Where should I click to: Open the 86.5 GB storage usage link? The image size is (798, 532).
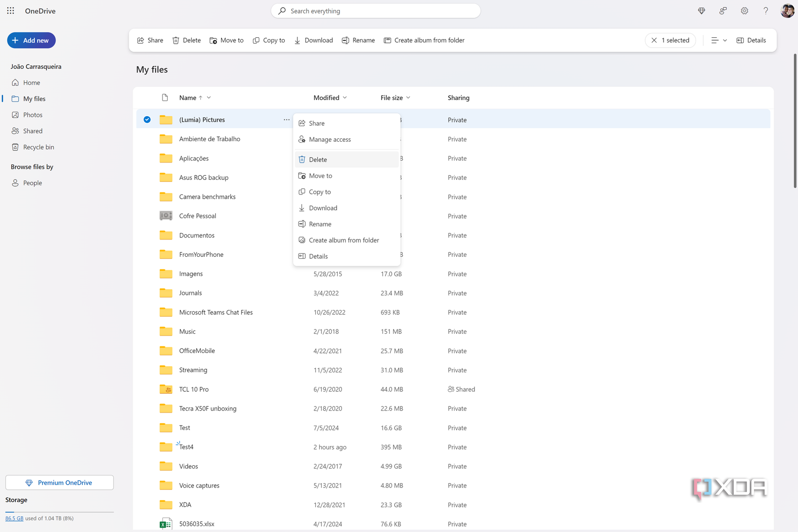(x=14, y=518)
